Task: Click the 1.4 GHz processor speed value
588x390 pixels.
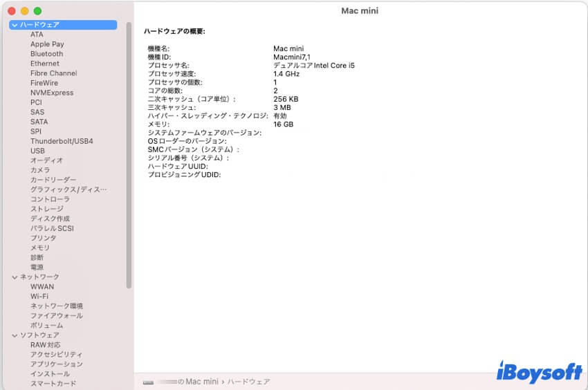Action: [x=286, y=74]
